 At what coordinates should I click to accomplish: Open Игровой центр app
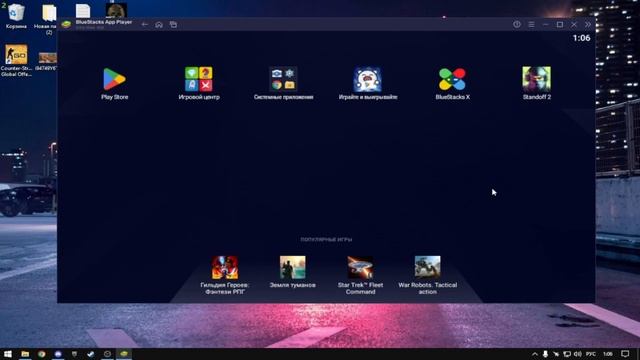pyautogui.click(x=199, y=79)
